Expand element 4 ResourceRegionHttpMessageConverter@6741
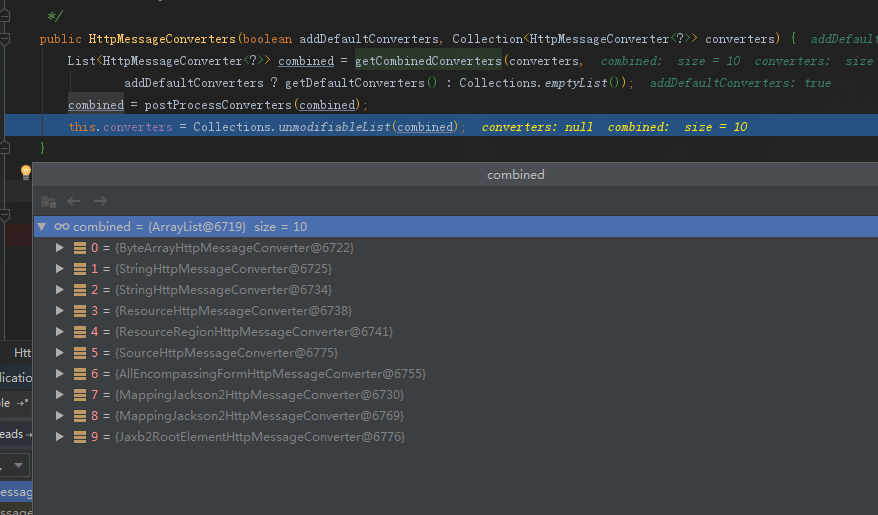This screenshot has width=878, height=515. point(59,331)
